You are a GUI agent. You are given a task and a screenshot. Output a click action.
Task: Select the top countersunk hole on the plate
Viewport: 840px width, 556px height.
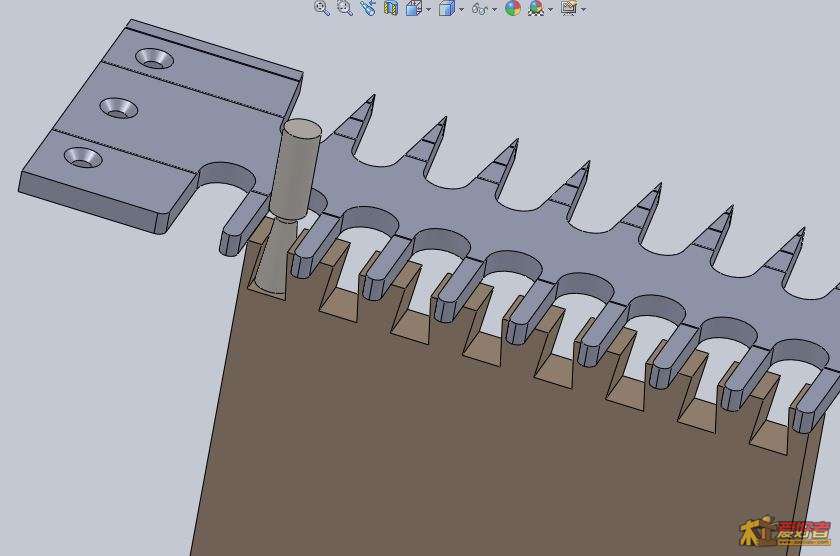[154, 59]
